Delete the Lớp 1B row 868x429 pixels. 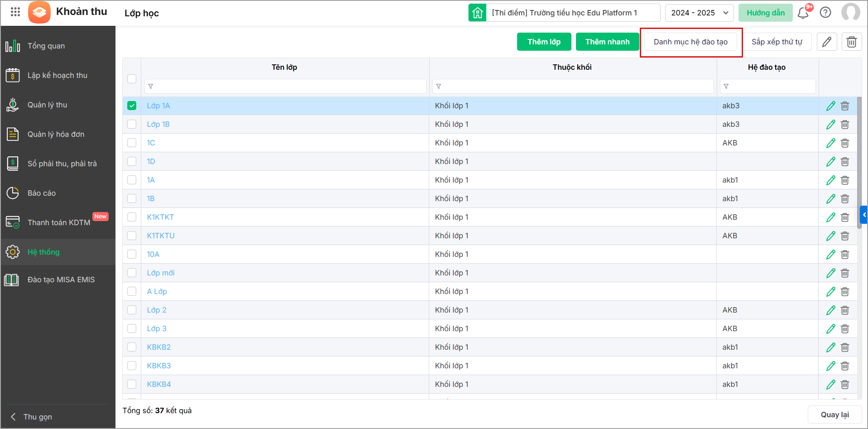pyautogui.click(x=845, y=125)
